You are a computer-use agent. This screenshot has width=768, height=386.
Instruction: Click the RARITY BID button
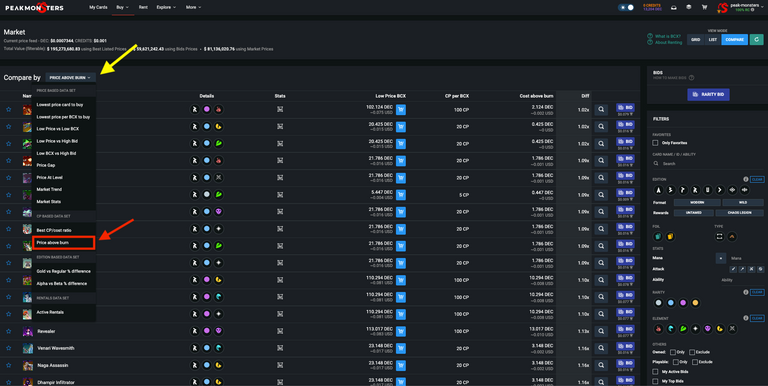(708, 94)
